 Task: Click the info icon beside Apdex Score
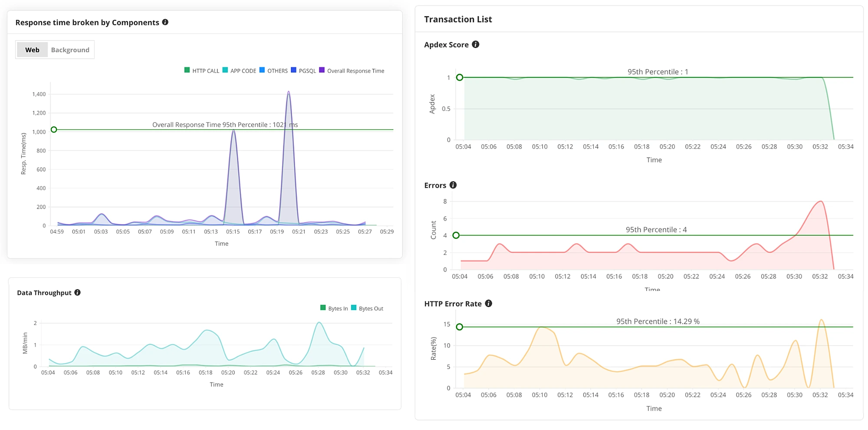coord(476,44)
